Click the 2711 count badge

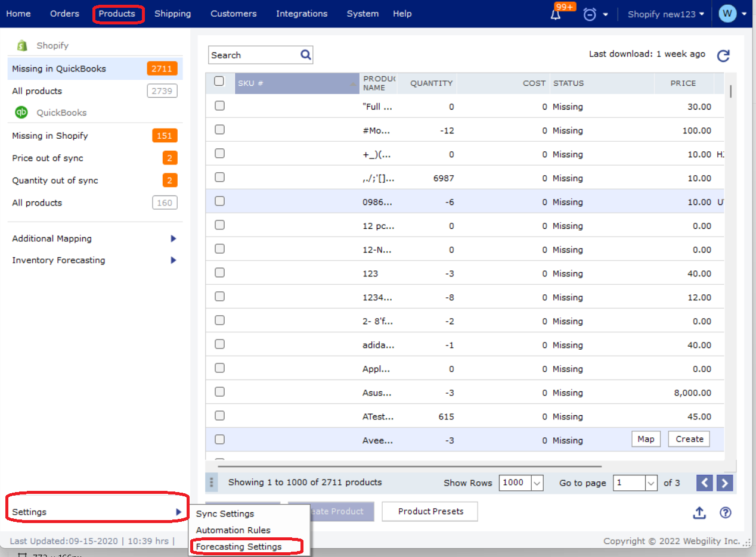tap(162, 69)
